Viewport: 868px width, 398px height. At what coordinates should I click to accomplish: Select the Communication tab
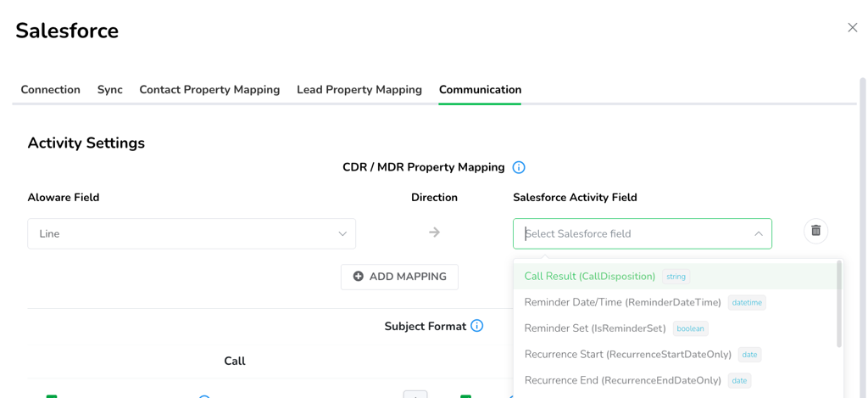point(480,89)
